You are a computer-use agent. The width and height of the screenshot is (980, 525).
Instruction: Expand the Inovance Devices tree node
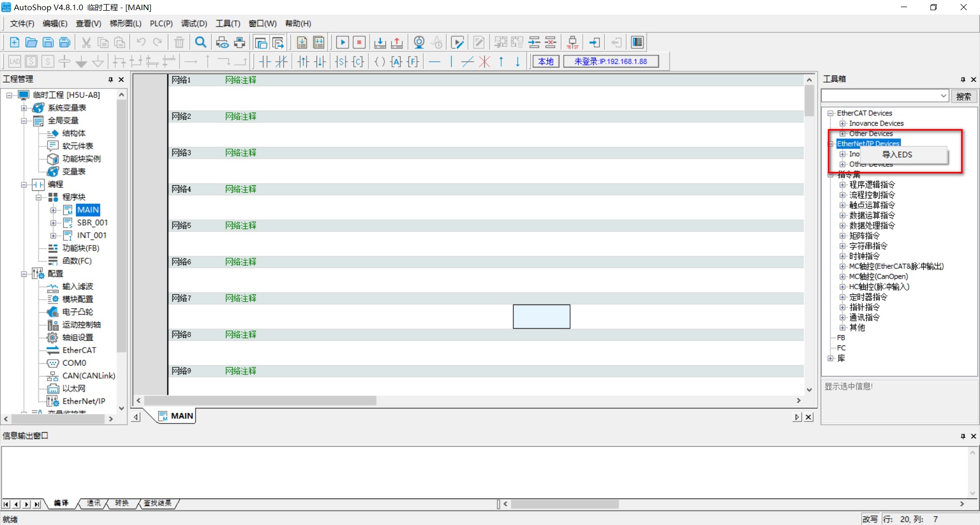pyautogui.click(x=842, y=123)
